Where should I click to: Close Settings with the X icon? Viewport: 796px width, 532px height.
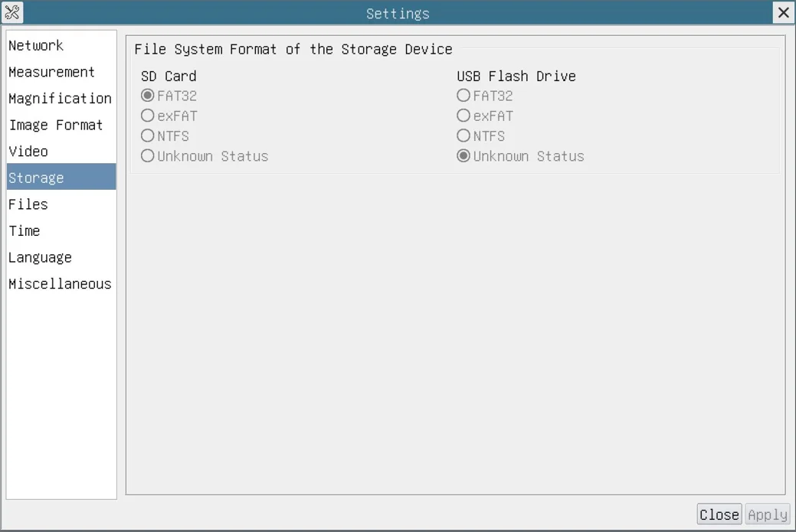click(x=783, y=12)
